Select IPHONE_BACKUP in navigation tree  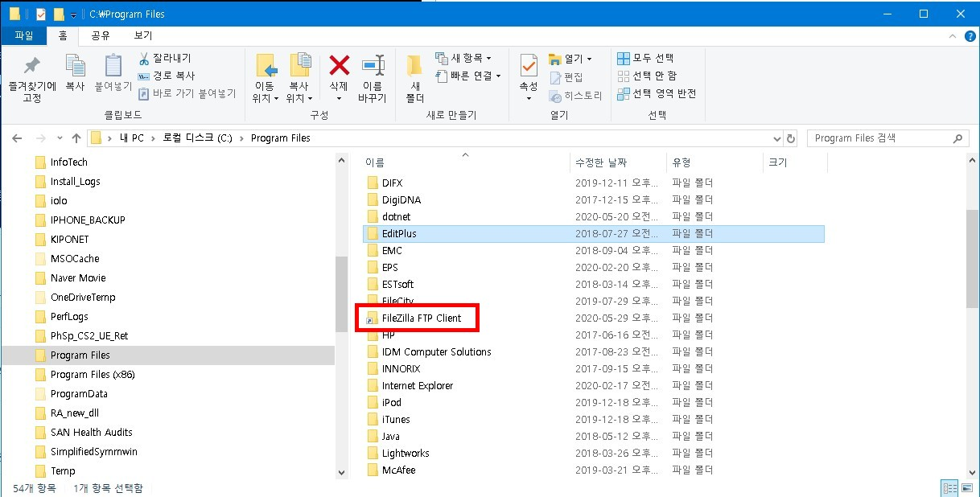coord(88,220)
